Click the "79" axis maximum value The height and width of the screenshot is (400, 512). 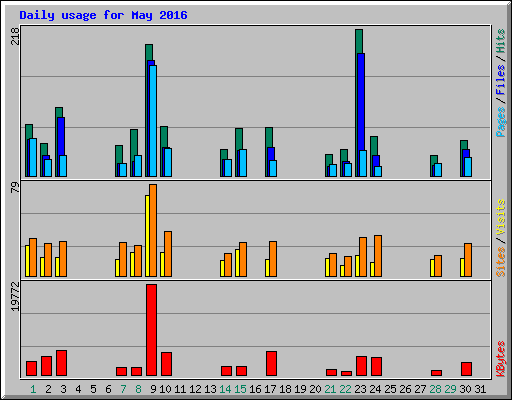pos(15,187)
